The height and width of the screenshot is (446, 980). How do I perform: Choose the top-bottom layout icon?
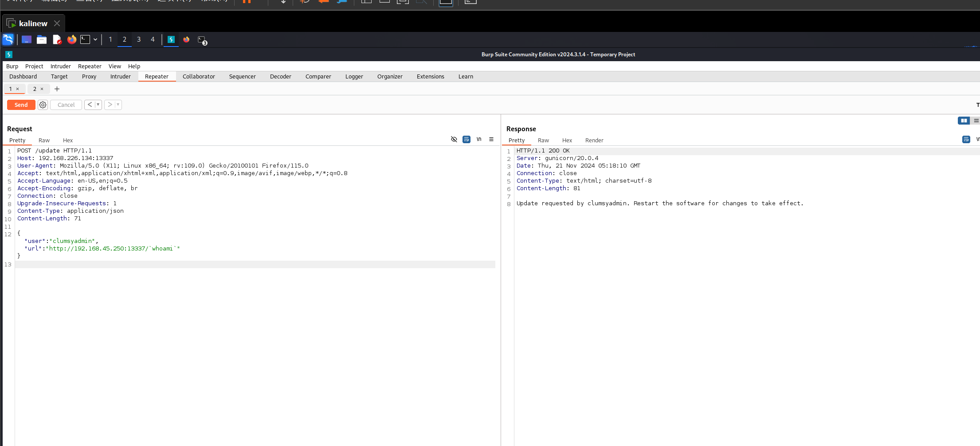tap(976, 121)
